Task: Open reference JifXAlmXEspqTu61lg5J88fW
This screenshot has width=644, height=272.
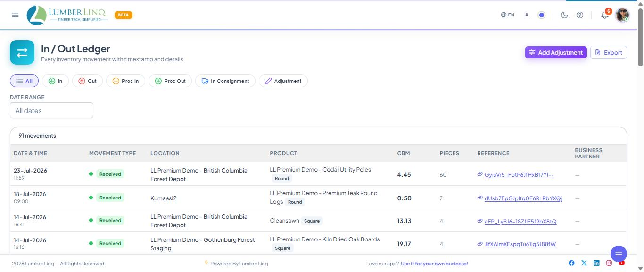Action: click(x=520, y=244)
